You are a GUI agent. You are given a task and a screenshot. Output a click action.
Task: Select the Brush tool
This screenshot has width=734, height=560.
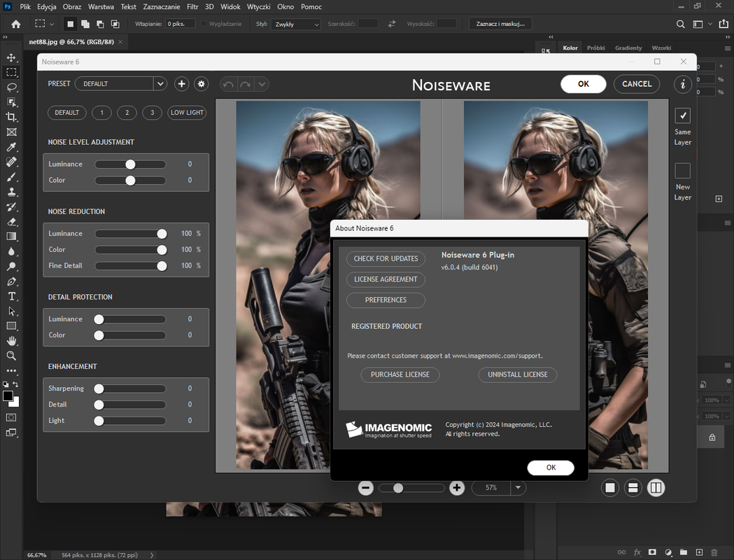(x=11, y=177)
